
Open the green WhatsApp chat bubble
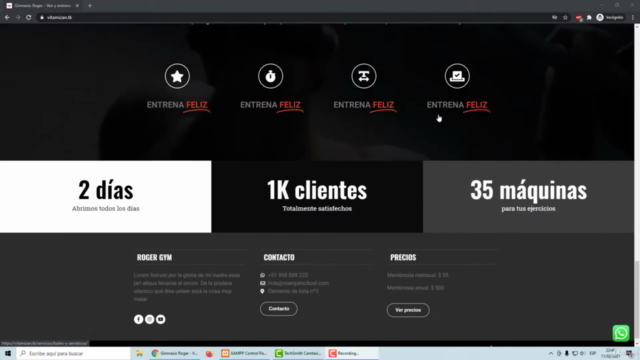pyautogui.click(x=620, y=333)
